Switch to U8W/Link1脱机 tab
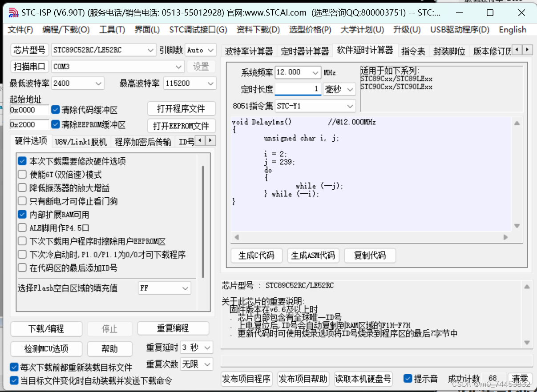 (81, 142)
